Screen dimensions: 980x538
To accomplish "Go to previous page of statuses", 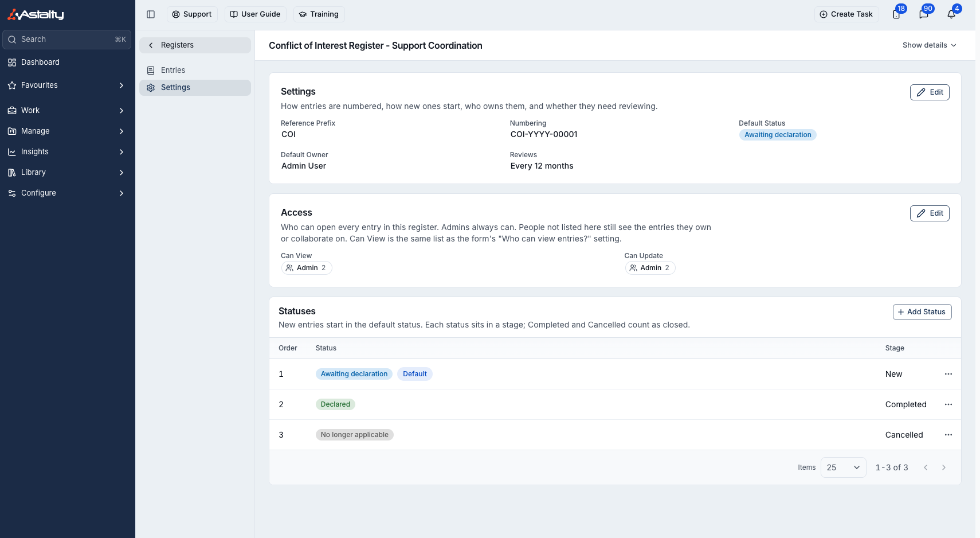I will point(926,467).
